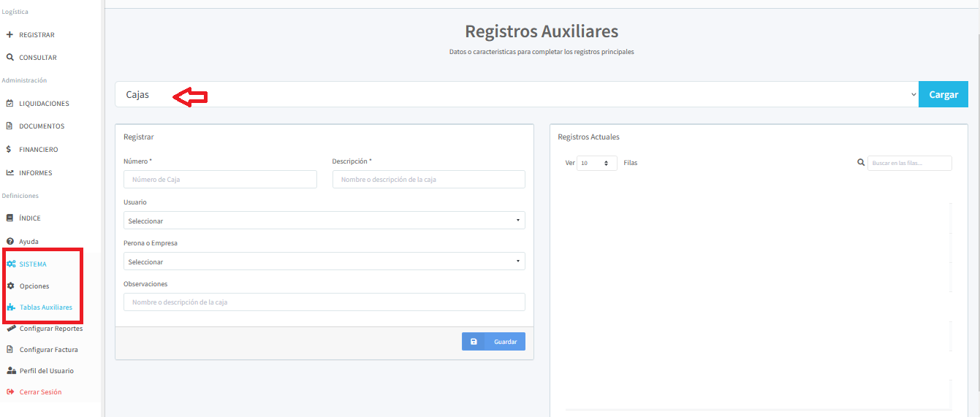
Task: Open the Cajas table selector dropdown
Action: point(516,95)
